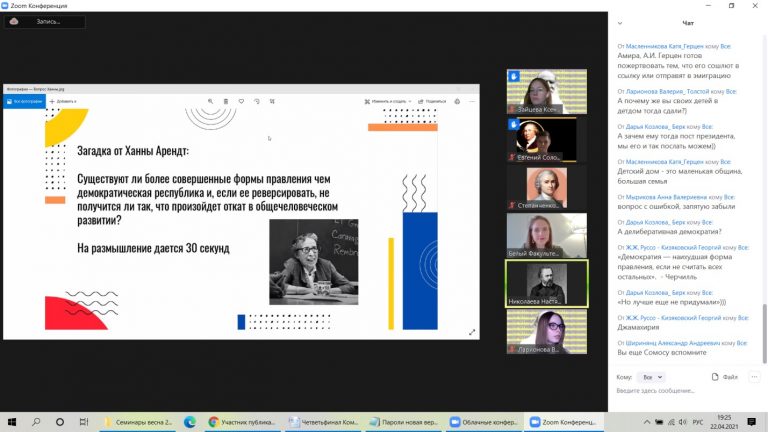
Task: Click the delete trash icon in Photos
Action: (x=226, y=101)
